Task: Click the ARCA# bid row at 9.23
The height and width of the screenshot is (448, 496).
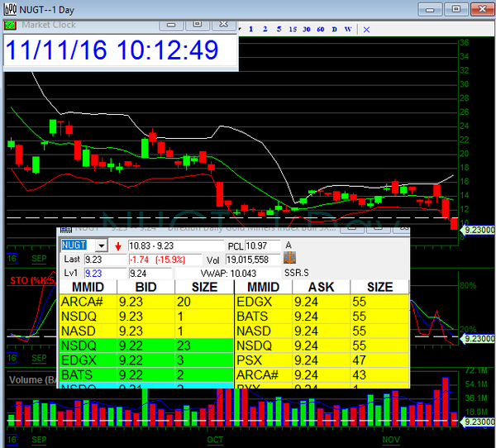Action: tap(145, 302)
